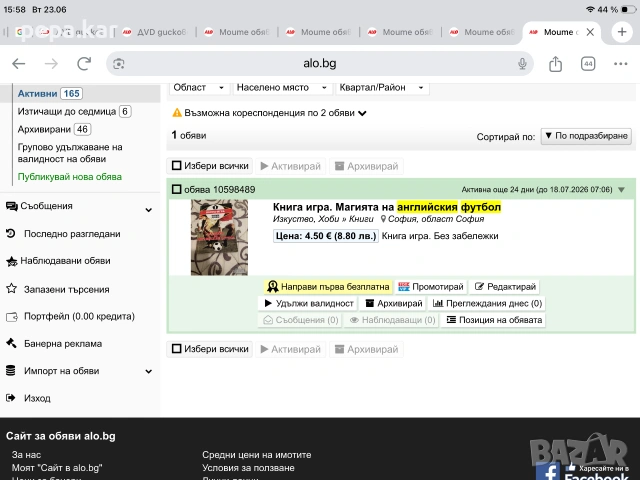The image size is (640, 480).
Task: Click the listing's Архивирай button
Action: click(393, 303)
